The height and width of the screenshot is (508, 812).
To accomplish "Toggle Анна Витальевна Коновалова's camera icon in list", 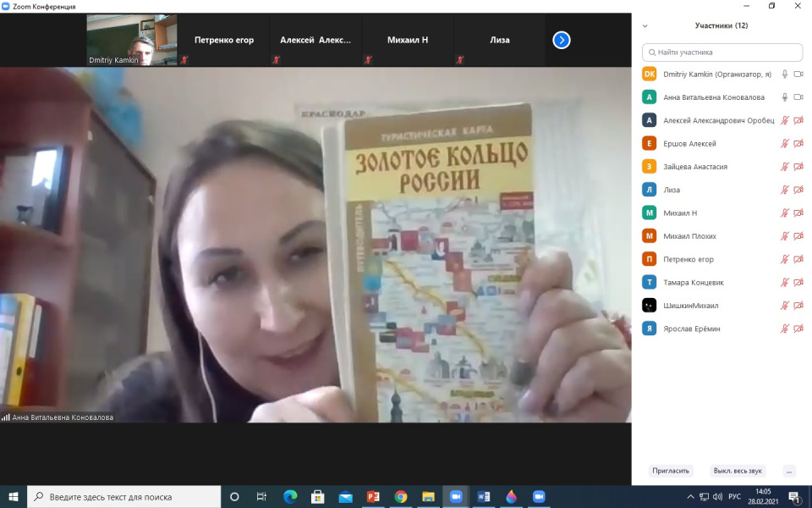I will click(x=798, y=97).
